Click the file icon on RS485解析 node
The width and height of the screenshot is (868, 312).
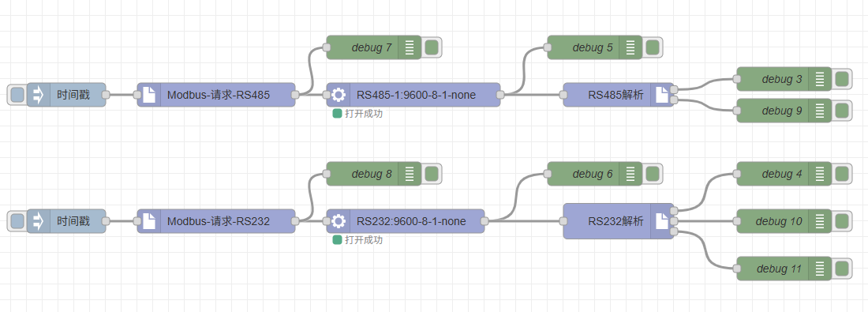pos(662,95)
